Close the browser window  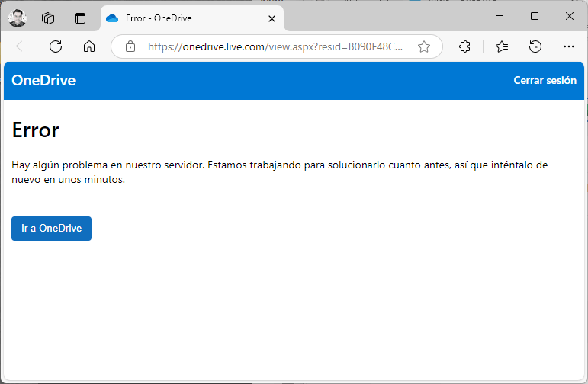tap(569, 16)
